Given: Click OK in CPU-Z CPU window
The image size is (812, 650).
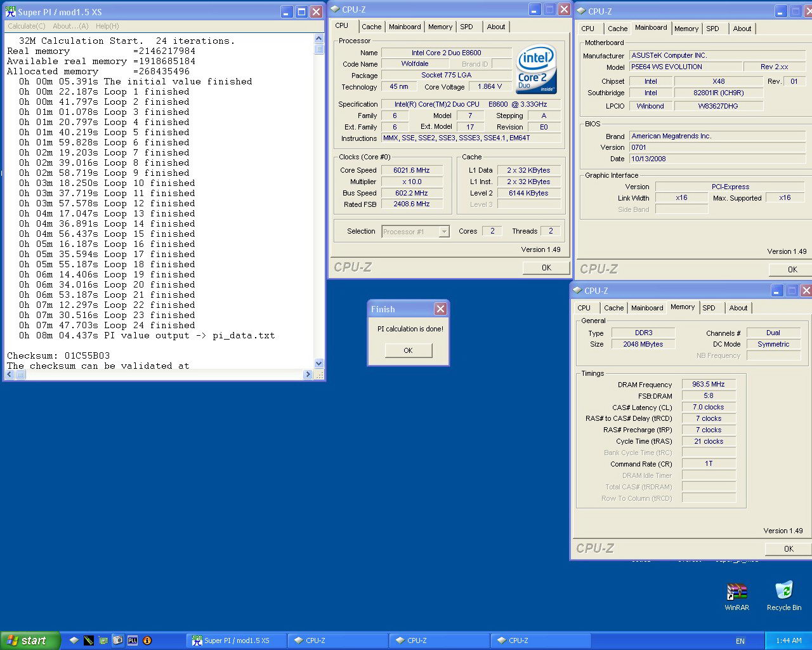Looking at the screenshot, I should point(546,268).
